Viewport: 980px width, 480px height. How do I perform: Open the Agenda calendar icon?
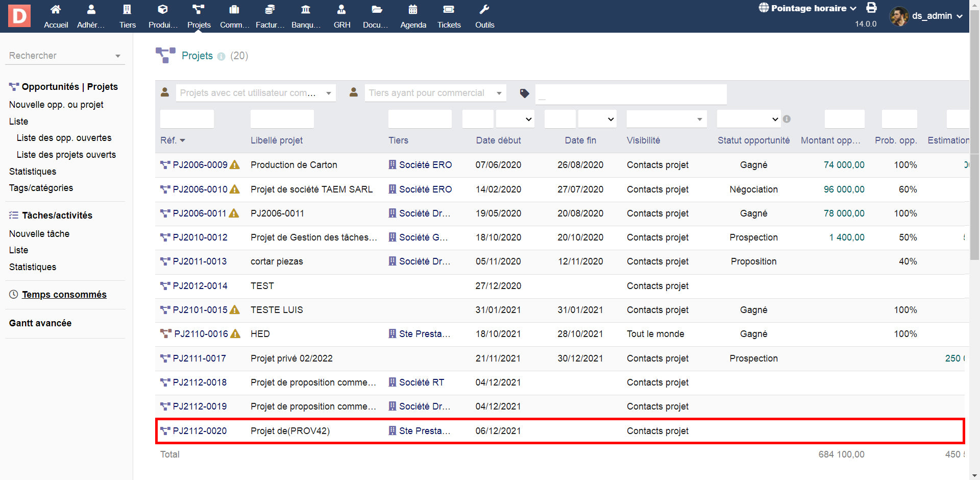413,10
